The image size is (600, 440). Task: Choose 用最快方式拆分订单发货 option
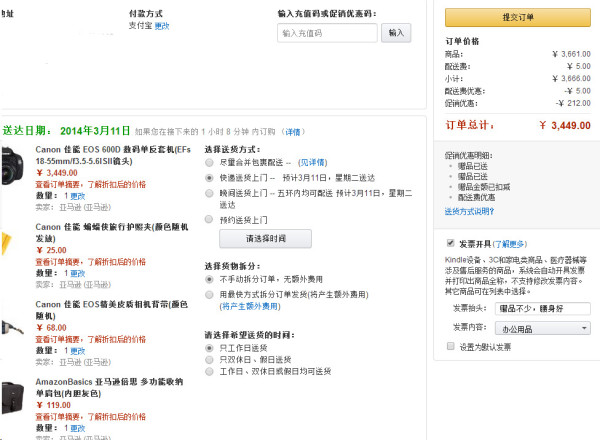(x=209, y=295)
